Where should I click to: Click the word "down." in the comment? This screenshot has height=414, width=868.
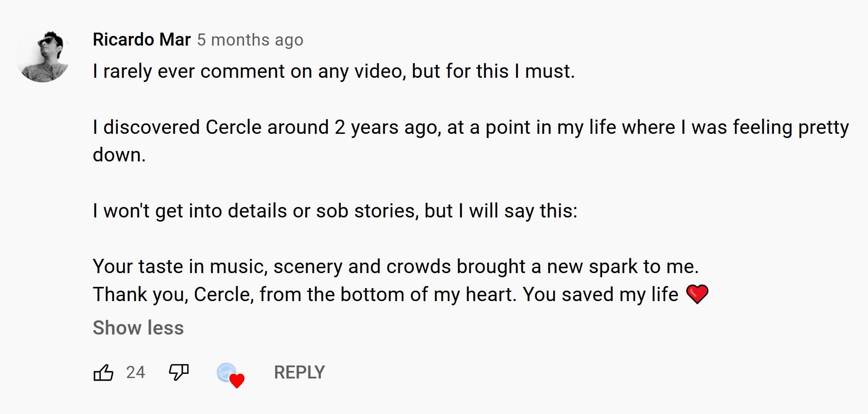(119, 155)
